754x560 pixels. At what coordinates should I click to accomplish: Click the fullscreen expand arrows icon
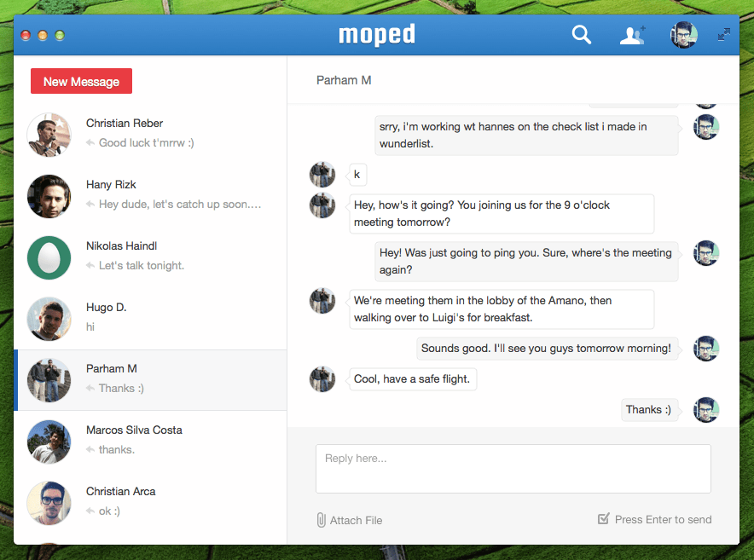[x=723, y=35]
